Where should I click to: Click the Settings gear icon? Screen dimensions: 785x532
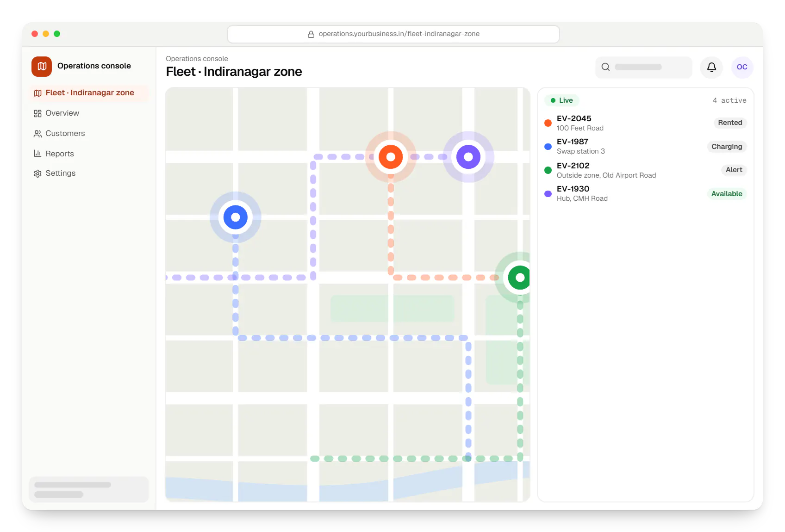(x=37, y=173)
